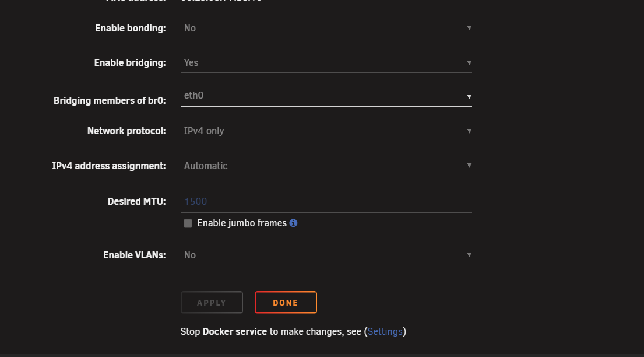Click the Done button

coord(286,302)
